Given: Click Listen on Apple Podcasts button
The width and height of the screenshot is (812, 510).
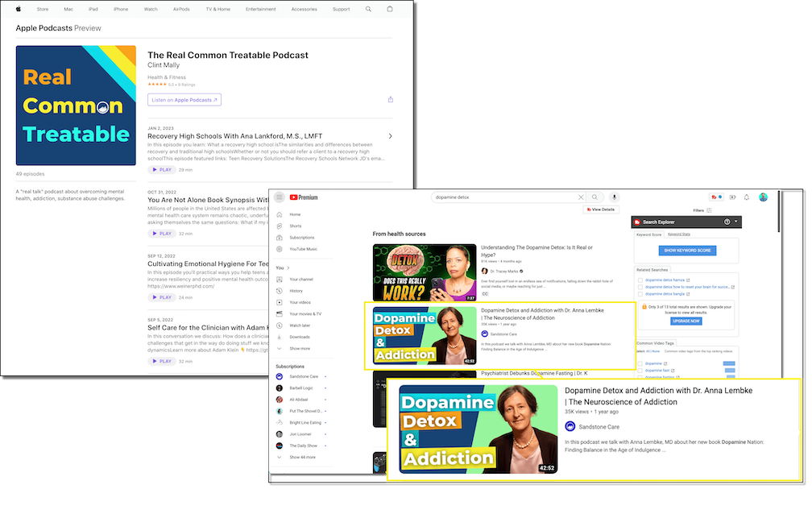Looking at the screenshot, I should pyautogui.click(x=184, y=100).
